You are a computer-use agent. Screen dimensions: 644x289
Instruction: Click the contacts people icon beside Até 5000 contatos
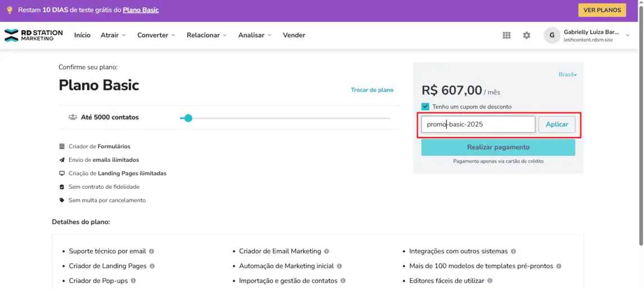[x=73, y=117]
